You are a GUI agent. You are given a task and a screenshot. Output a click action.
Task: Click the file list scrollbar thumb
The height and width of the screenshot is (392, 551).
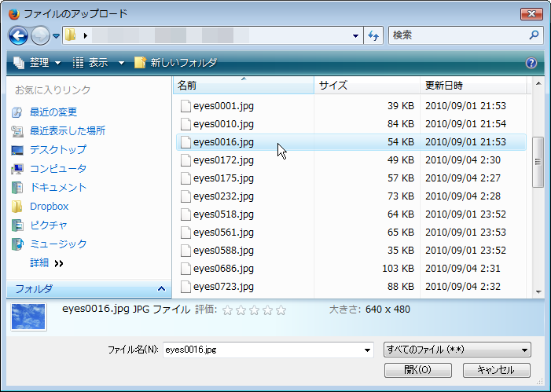(x=538, y=162)
